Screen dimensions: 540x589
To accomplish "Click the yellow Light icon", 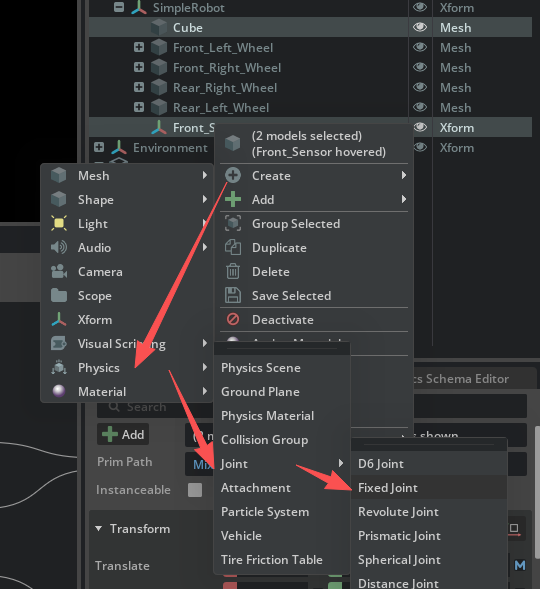I will pos(59,224).
